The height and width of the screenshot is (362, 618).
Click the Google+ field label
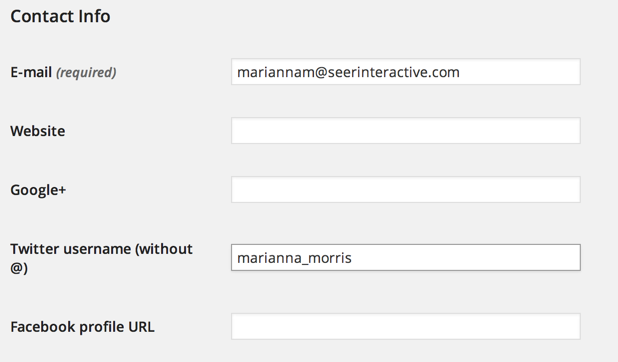(38, 190)
